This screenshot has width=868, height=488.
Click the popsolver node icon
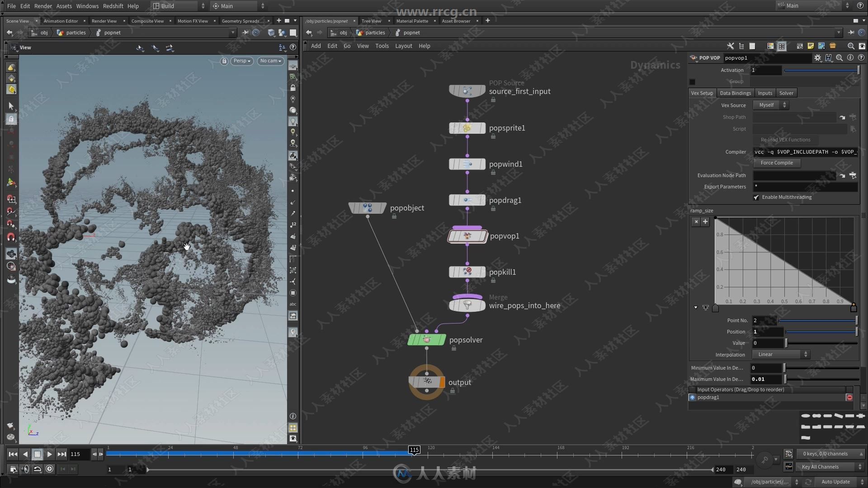click(x=427, y=340)
